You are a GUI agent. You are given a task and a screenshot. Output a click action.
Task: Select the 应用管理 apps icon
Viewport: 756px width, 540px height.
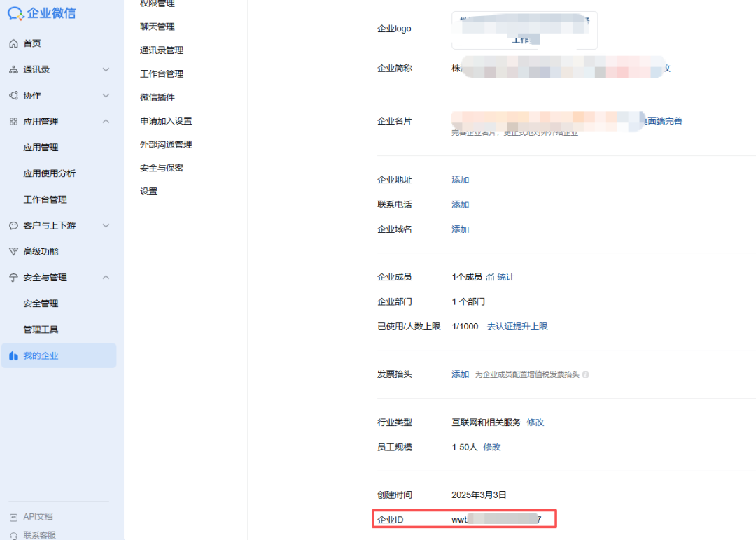13,120
